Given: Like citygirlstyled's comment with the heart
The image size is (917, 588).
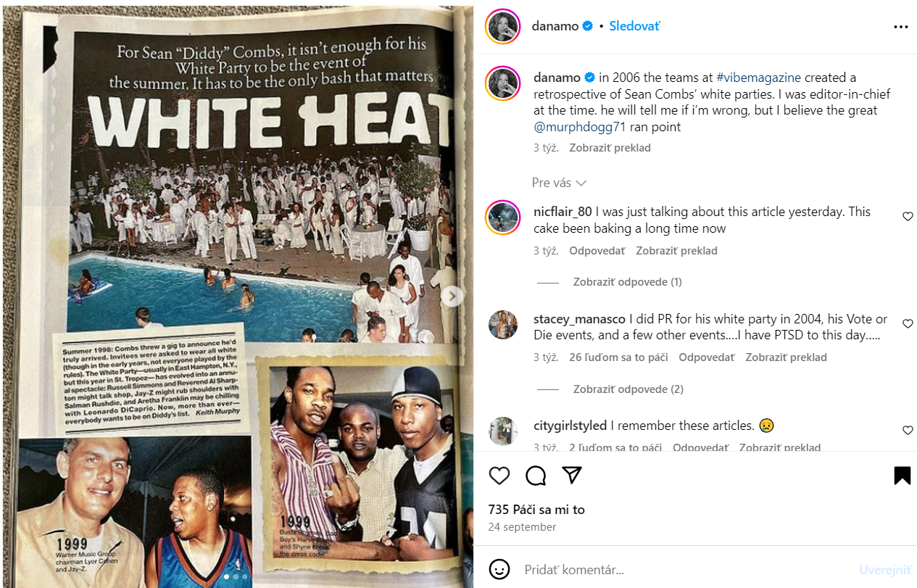Looking at the screenshot, I should pyautogui.click(x=908, y=431).
